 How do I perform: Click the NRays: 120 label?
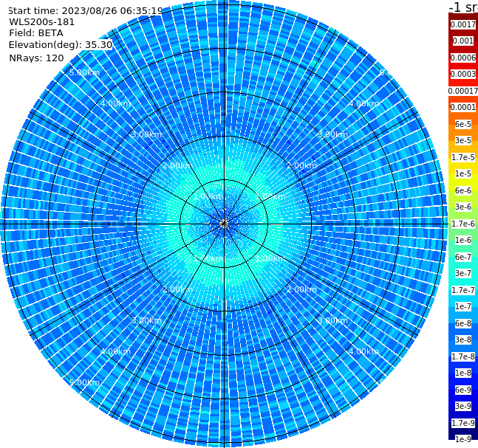[36, 58]
